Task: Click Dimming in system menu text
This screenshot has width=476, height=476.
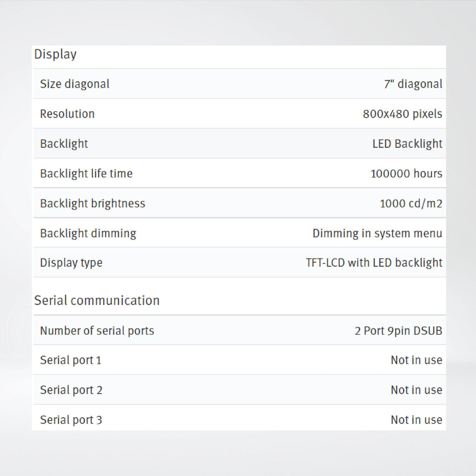Action: tap(377, 233)
